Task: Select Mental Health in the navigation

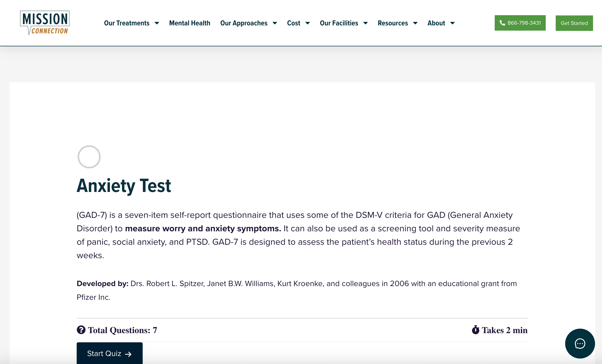Action: pos(189,23)
